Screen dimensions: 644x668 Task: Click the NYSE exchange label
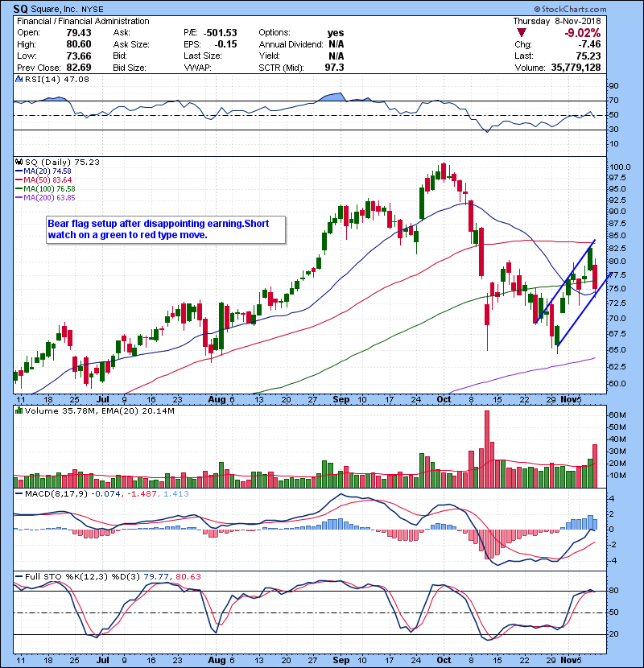pos(93,10)
